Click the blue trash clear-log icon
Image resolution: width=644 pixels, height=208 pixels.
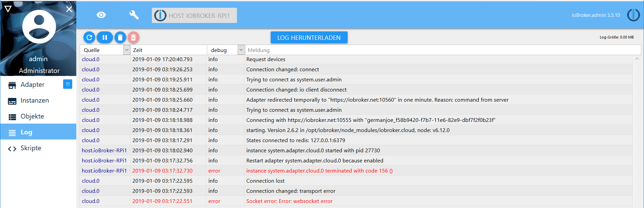tap(120, 37)
